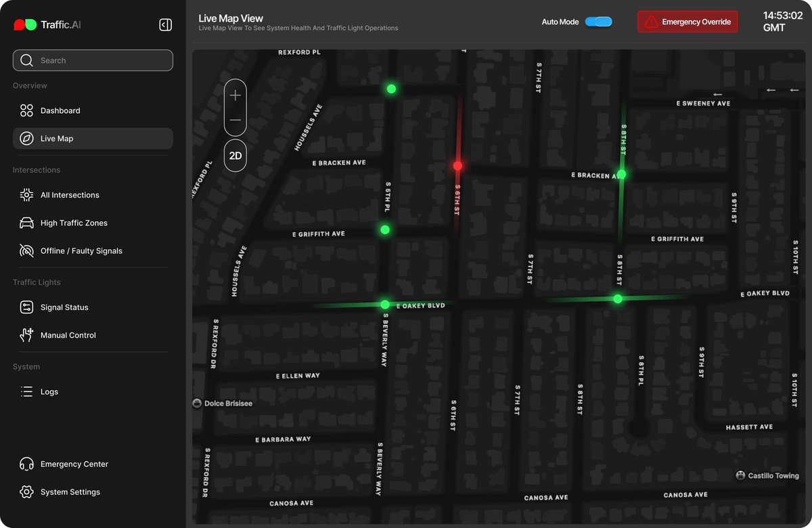Screen dimensions: 812x528
Task: Open the Dashboard menu item
Action: point(93,110)
